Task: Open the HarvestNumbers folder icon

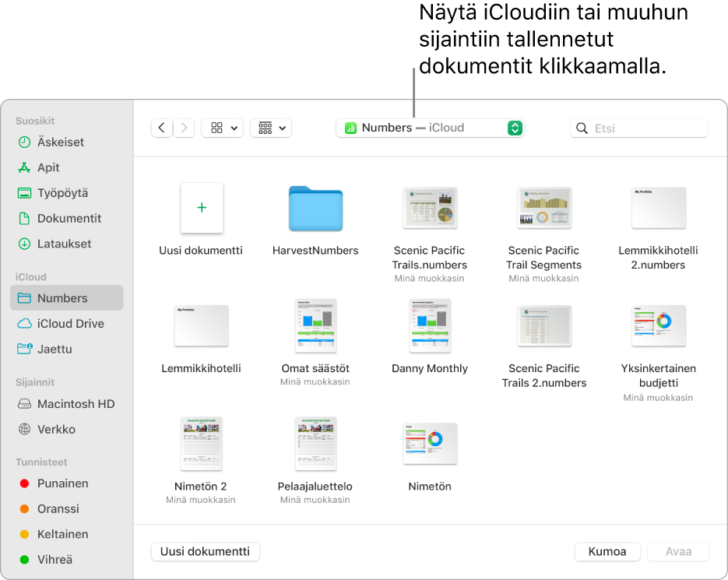Action: pos(315,209)
